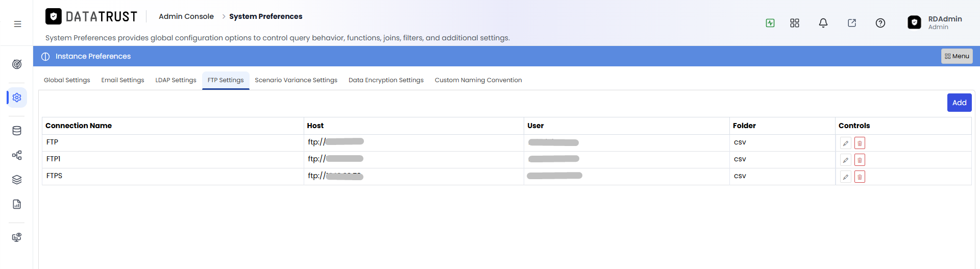Click csv folder in FTP row

coord(740,142)
